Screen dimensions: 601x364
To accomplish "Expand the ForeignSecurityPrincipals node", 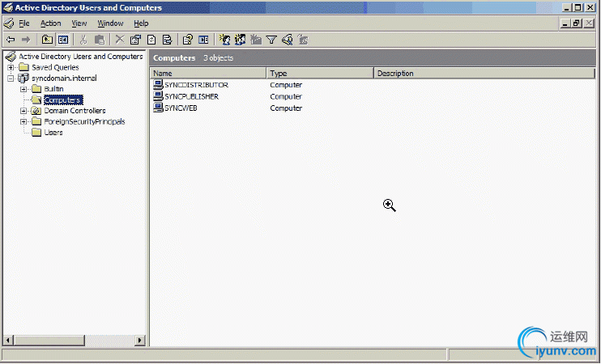I will coord(23,121).
